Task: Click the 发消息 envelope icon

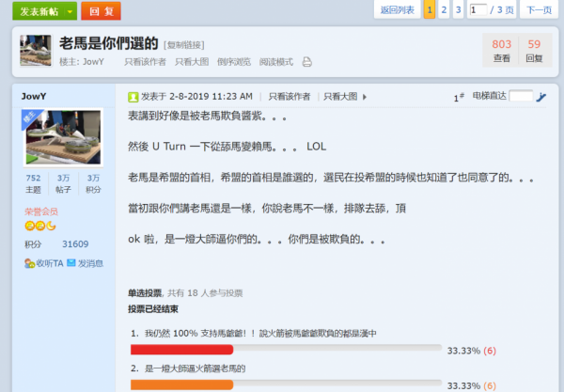Action: point(71,263)
